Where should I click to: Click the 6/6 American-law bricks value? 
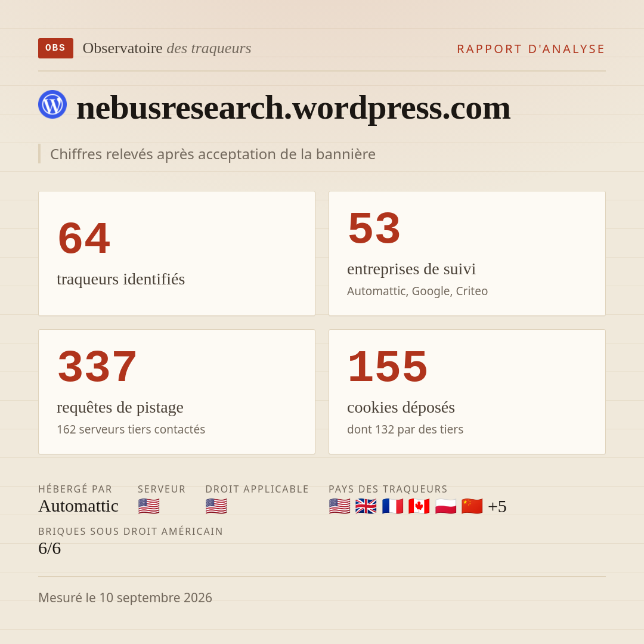pos(49,549)
